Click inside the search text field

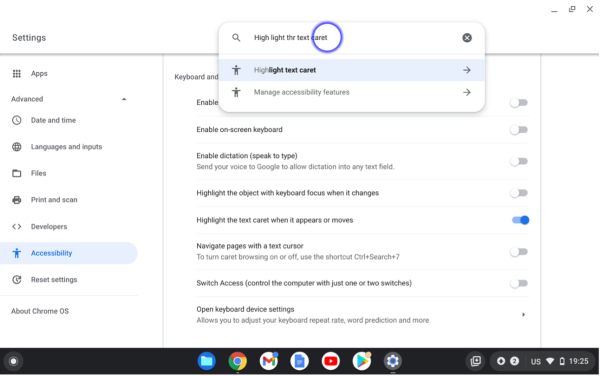click(x=352, y=37)
